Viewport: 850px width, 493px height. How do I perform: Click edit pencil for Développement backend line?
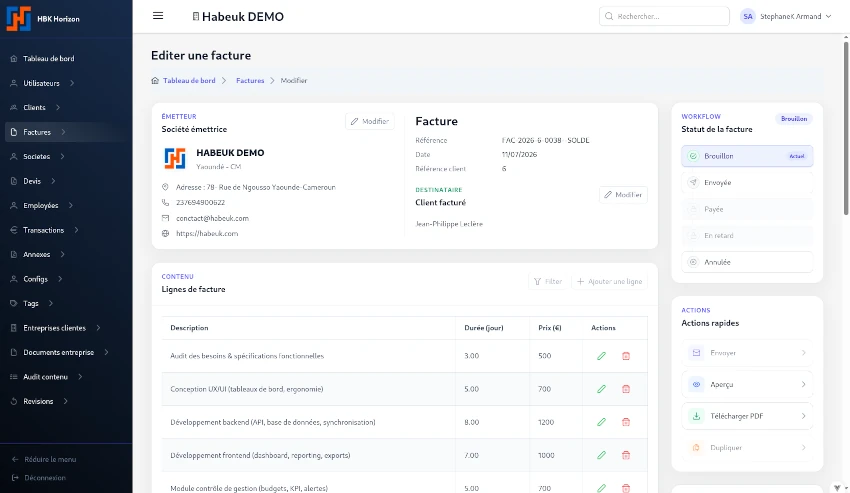click(601, 422)
